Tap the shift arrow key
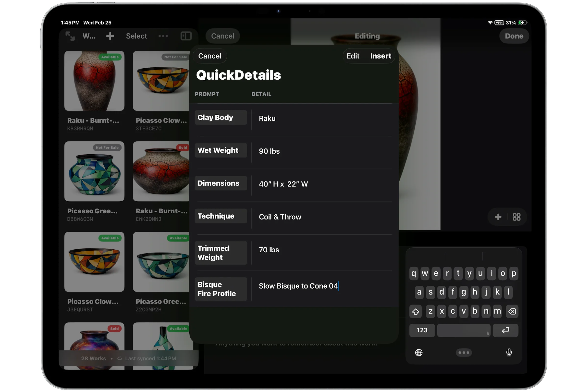The height and width of the screenshot is (392, 588). 416,311
